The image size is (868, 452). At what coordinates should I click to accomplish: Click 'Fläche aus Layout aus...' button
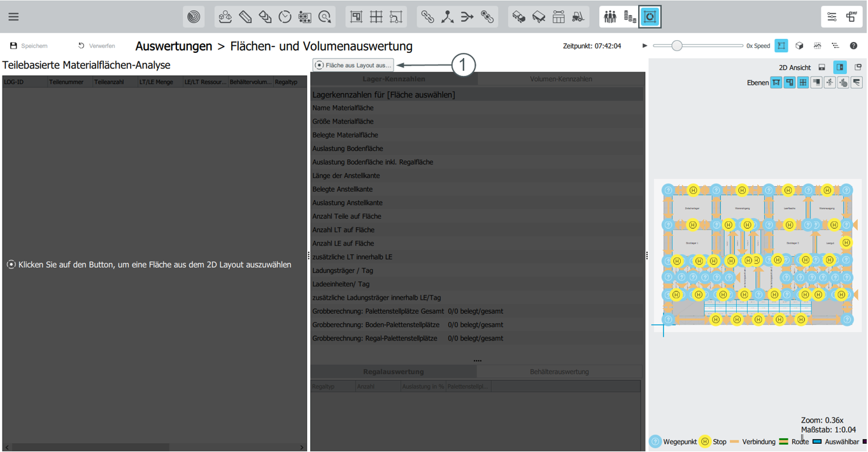(353, 65)
